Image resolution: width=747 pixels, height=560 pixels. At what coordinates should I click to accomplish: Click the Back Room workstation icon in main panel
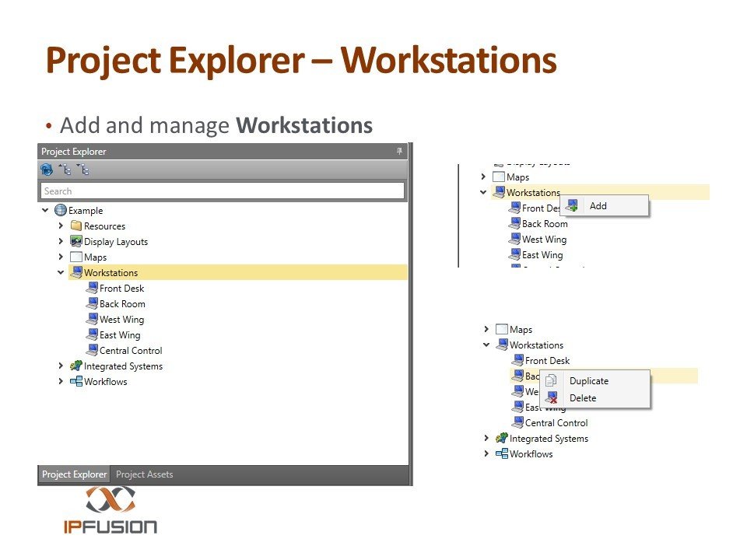92,303
